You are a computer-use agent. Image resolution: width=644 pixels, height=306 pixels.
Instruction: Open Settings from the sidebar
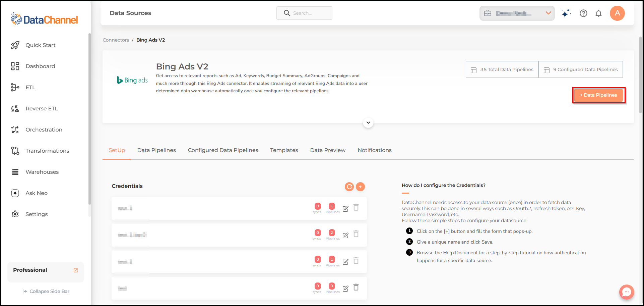[29, 214]
